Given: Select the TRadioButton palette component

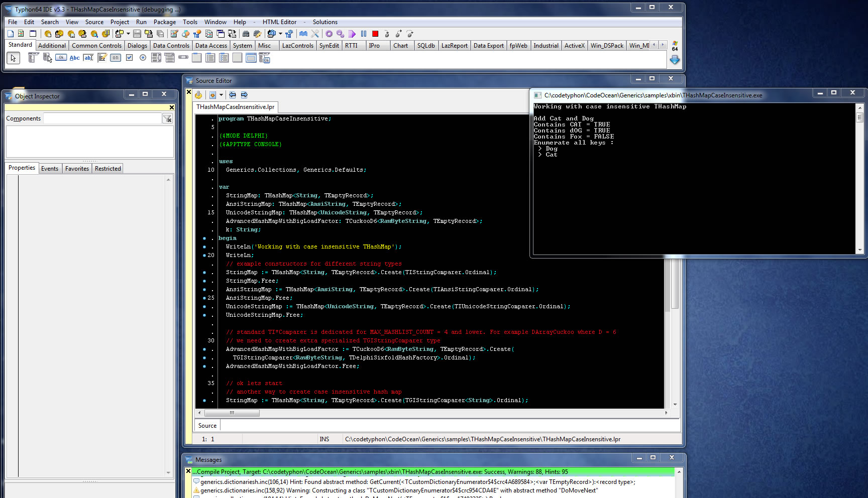Looking at the screenshot, I should [143, 58].
